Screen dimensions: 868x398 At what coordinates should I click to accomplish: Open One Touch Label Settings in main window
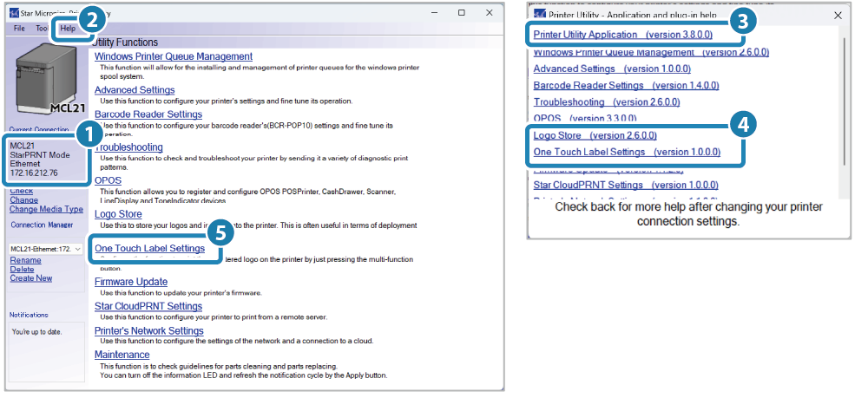(150, 249)
